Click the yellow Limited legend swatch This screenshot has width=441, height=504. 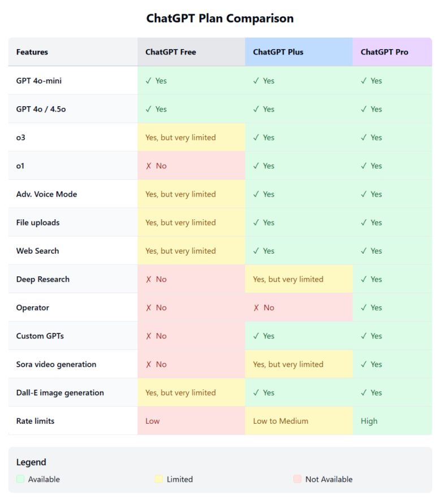click(x=159, y=479)
